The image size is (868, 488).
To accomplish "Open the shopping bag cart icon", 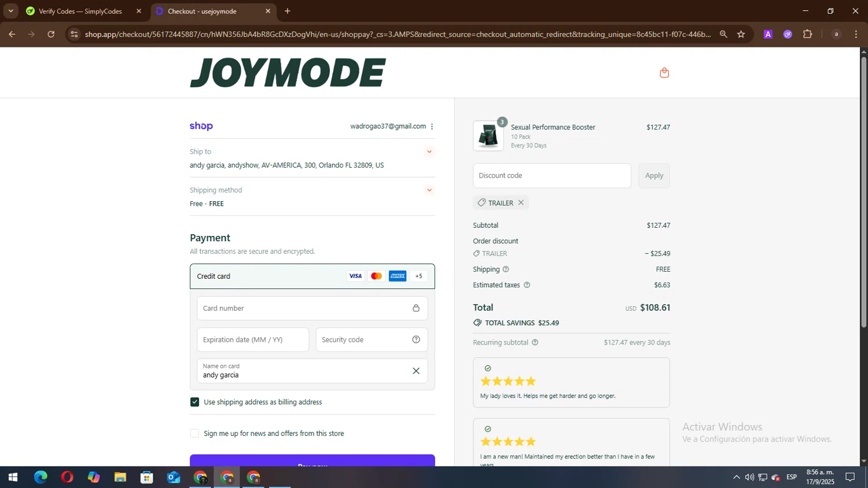I will [x=664, y=73].
